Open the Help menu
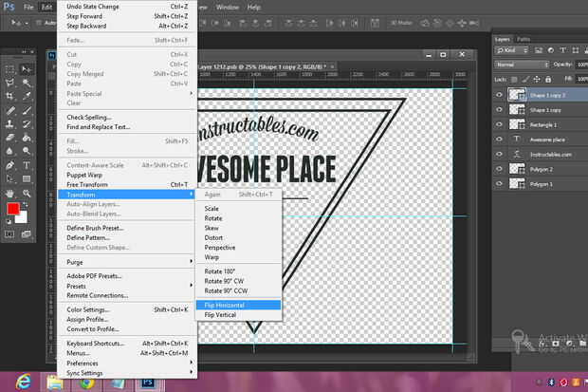588x392 pixels. [254, 8]
